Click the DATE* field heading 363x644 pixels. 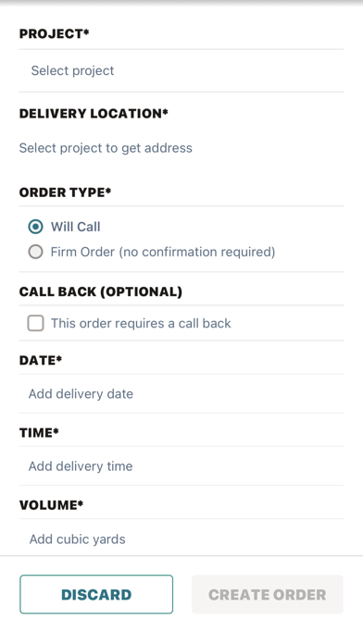click(41, 360)
